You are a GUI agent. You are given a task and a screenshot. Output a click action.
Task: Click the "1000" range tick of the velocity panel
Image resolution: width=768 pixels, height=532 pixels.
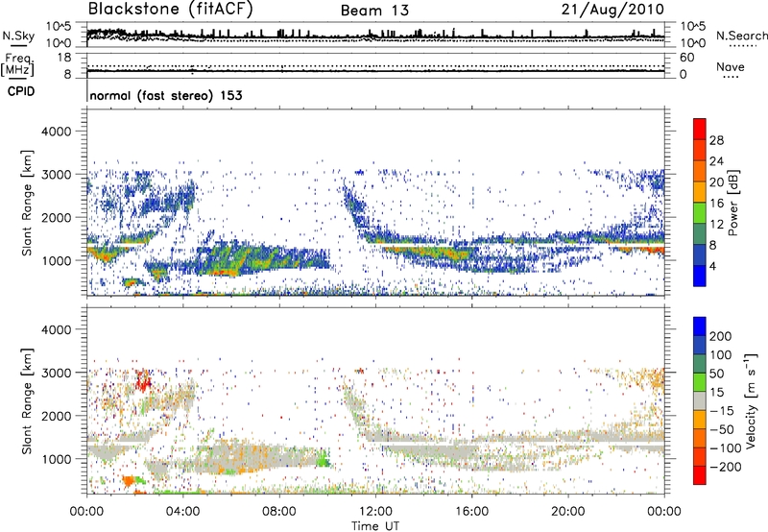pos(56,459)
